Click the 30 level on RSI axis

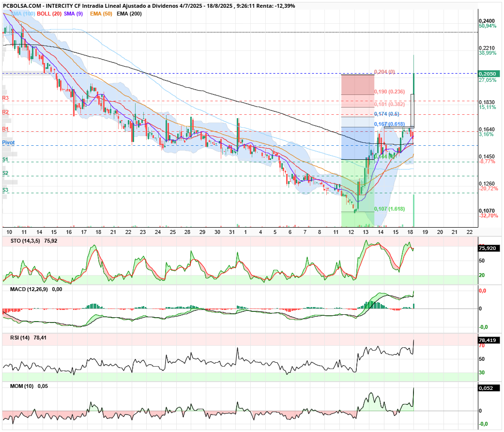tap(482, 372)
